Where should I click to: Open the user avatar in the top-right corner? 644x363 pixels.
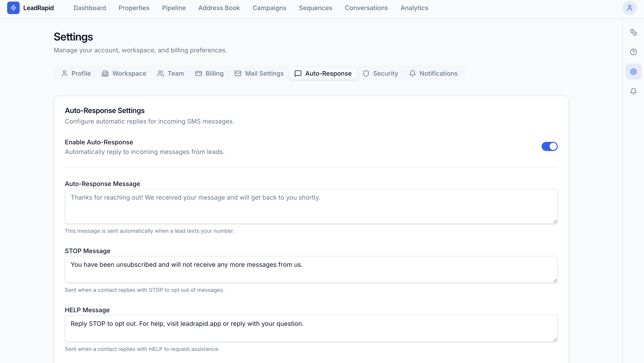point(630,8)
